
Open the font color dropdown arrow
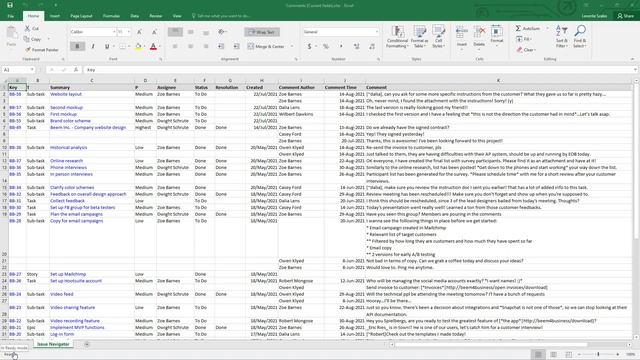click(160, 47)
